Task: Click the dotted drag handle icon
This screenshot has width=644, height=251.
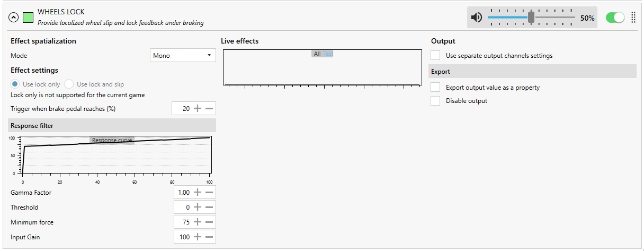Action: pos(633,18)
